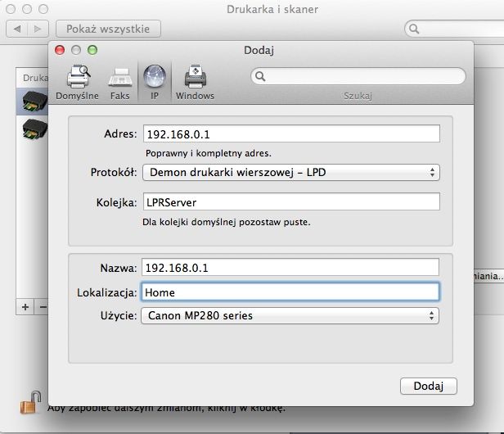This screenshot has height=434, width=504.
Task: Click the Szukaj search field in the Dodaj window
Action: tap(358, 76)
